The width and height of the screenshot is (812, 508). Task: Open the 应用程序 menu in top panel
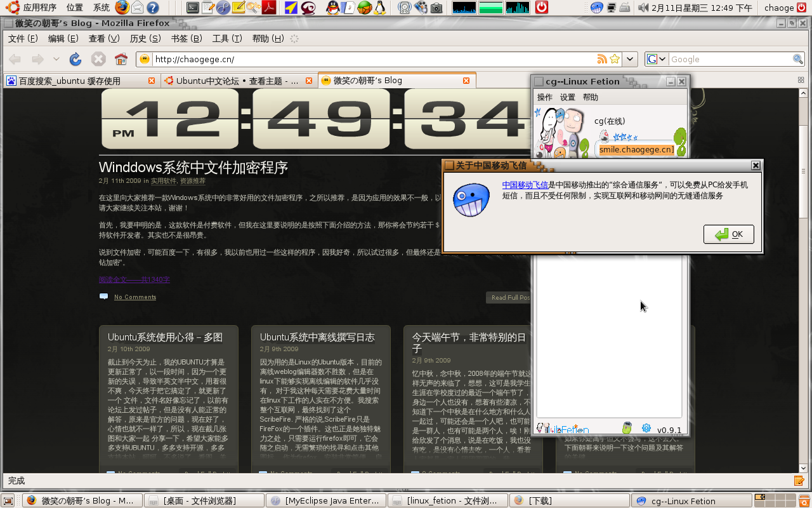(39, 8)
